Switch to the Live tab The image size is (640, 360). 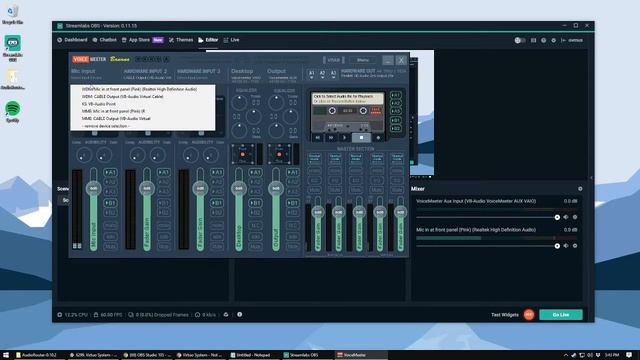coord(231,40)
